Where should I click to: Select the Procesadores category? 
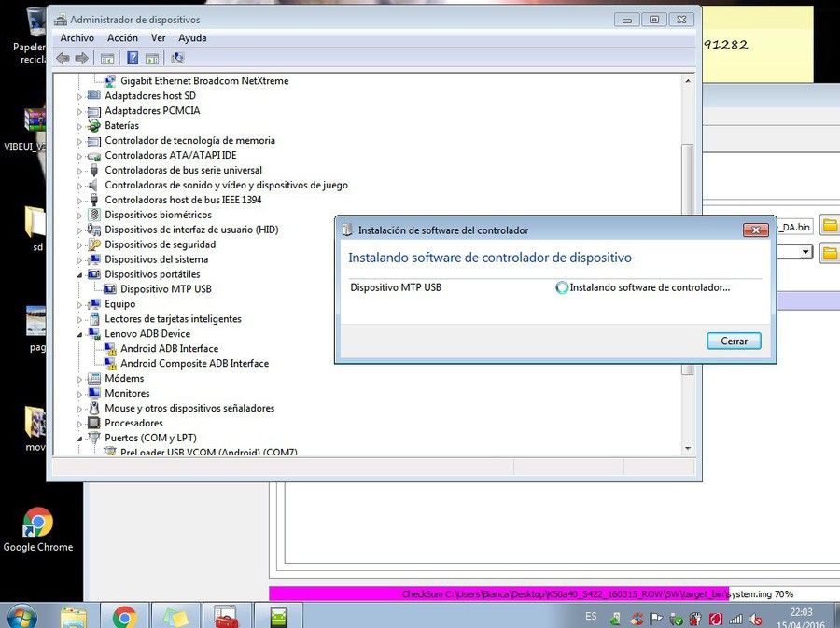(133, 423)
